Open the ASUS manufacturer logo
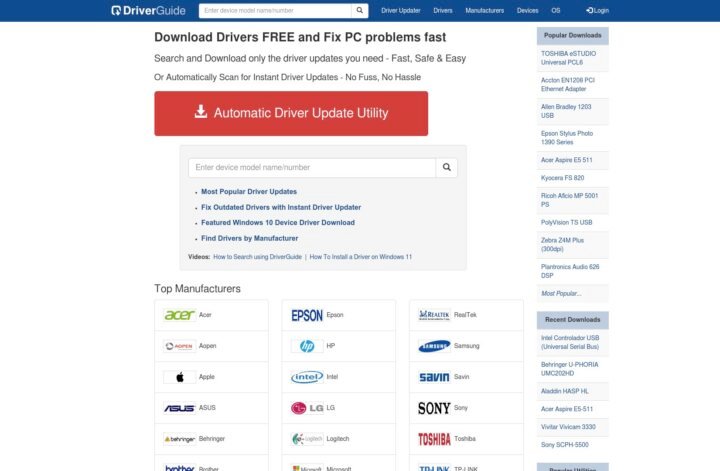Image resolution: width=720 pixels, height=471 pixels. tap(180, 408)
